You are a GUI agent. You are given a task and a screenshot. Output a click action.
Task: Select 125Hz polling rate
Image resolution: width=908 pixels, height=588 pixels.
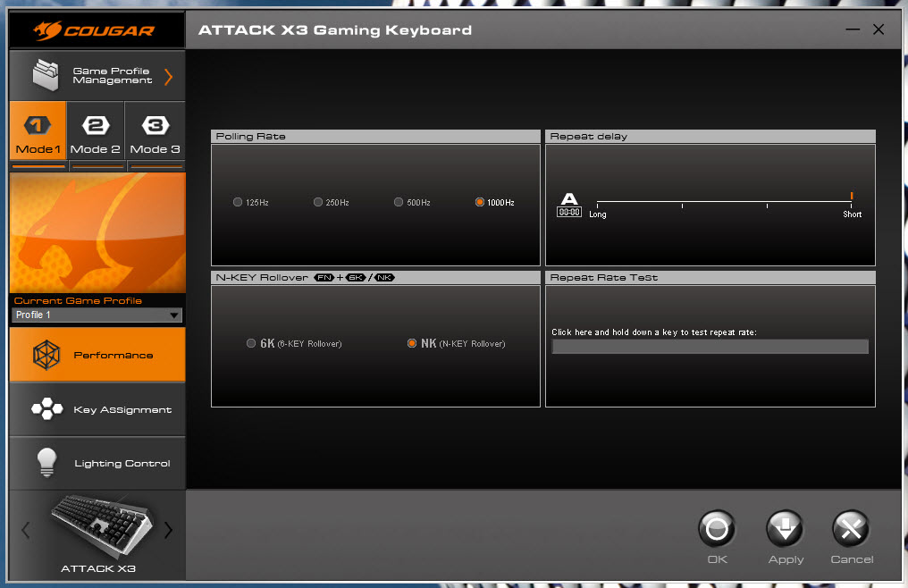[238, 202]
